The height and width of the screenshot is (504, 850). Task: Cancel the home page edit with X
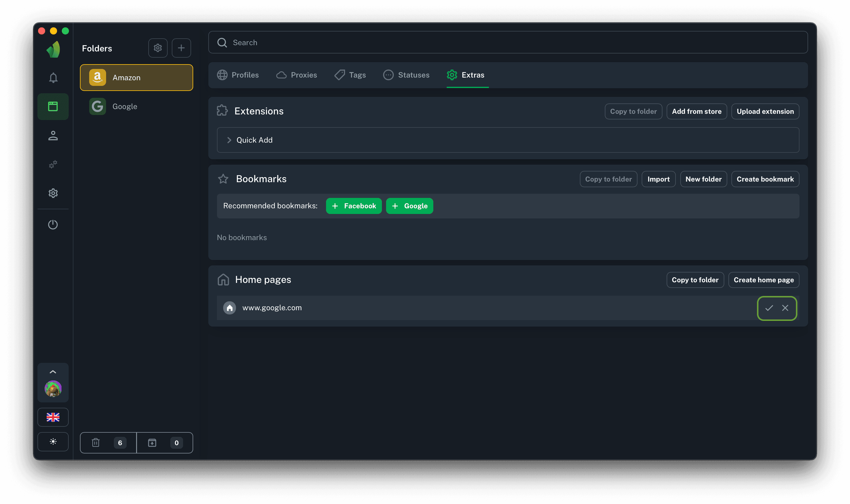(x=785, y=308)
